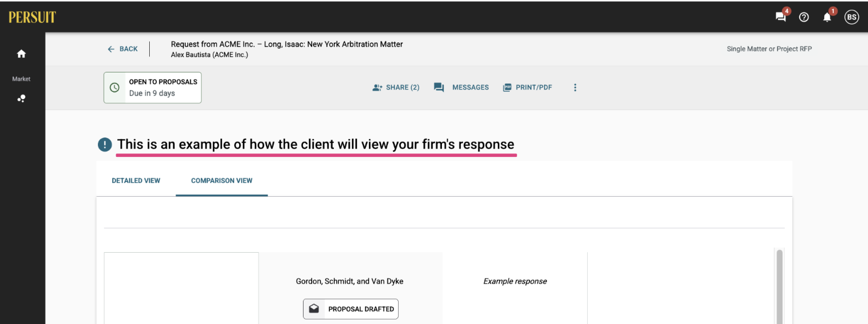Open the help question mark icon
The image size is (868, 324).
click(804, 17)
